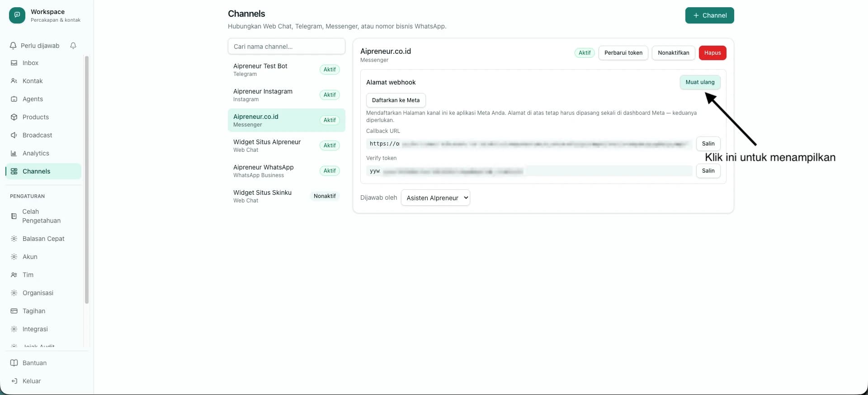This screenshot has height=395, width=868.
Task: Click the Nonaktif badge on Skinku
Action: tap(325, 196)
